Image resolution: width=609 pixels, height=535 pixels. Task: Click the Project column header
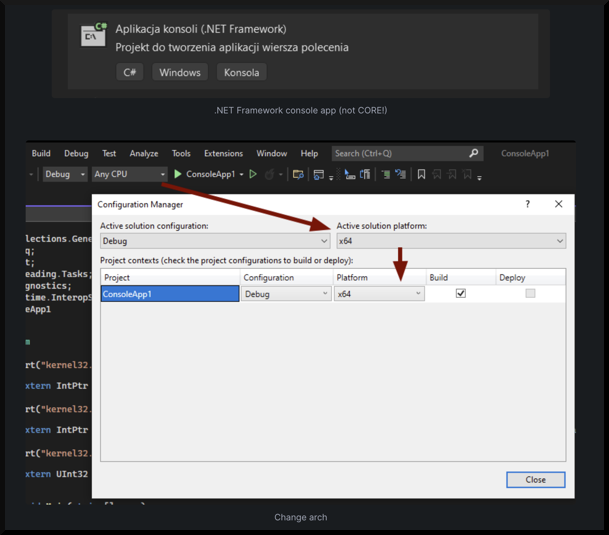pos(170,277)
